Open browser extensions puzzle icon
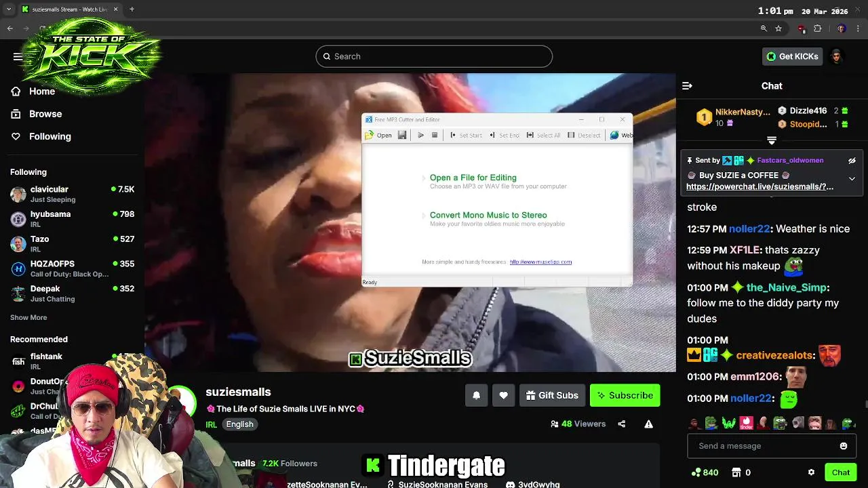Image resolution: width=868 pixels, height=488 pixels. point(818,28)
